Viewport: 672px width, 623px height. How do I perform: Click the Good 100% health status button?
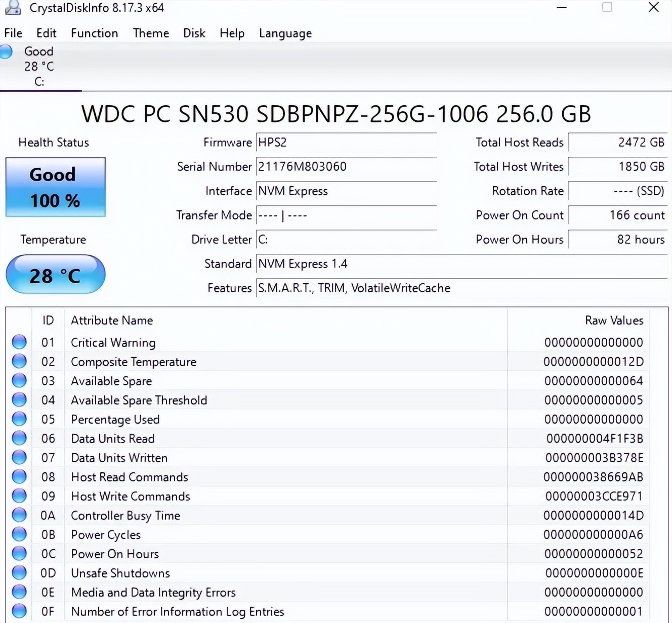pos(55,187)
